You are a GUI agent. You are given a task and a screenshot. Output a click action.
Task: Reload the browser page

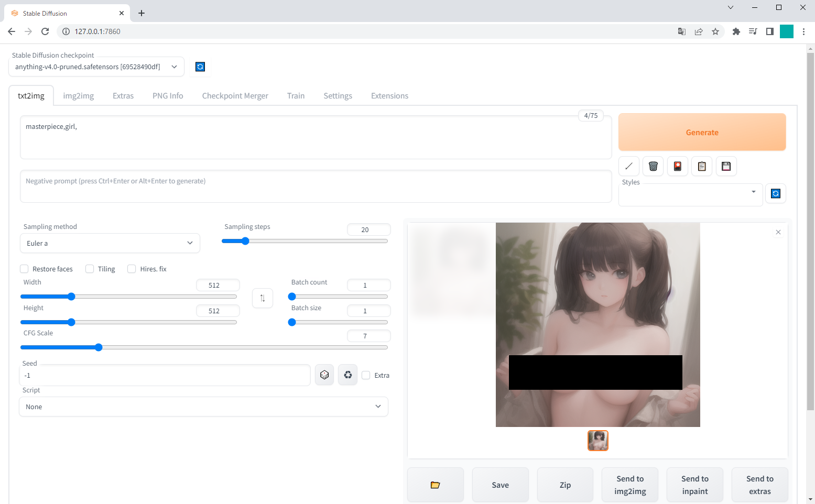point(45,31)
